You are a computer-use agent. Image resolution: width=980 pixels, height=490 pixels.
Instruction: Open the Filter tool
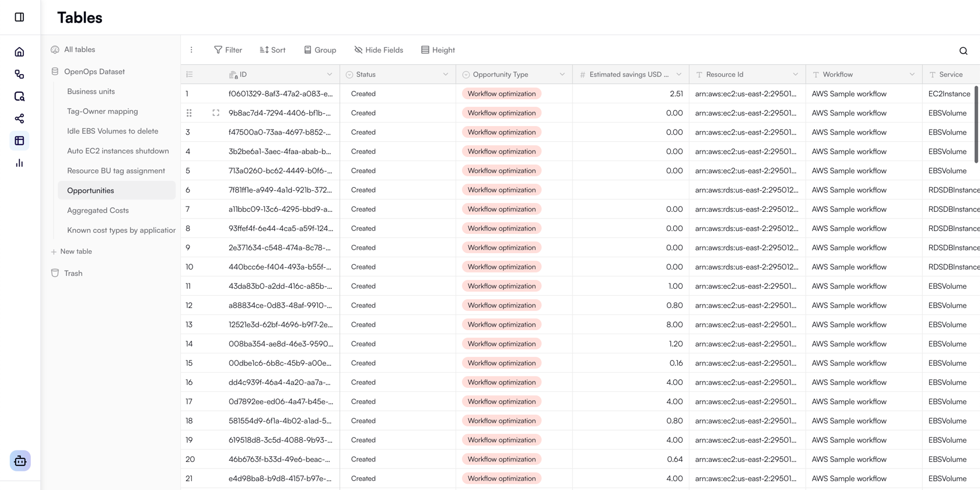click(228, 50)
